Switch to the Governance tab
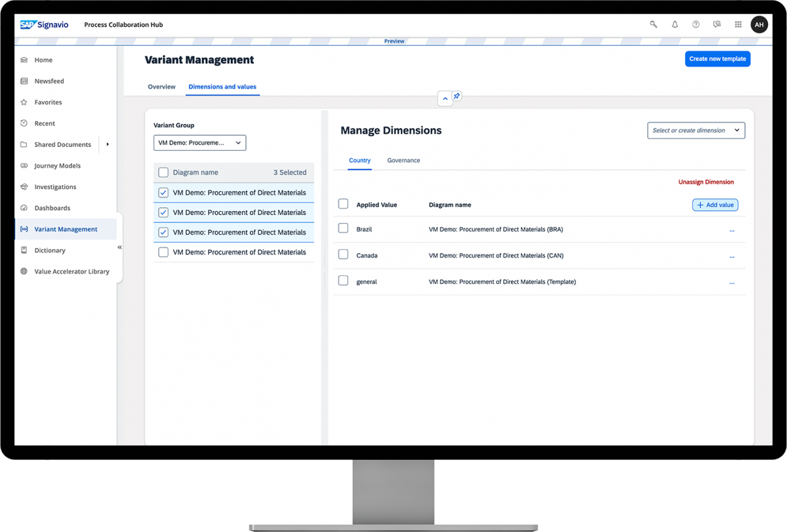Image resolution: width=787 pixels, height=532 pixels. click(x=403, y=160)
